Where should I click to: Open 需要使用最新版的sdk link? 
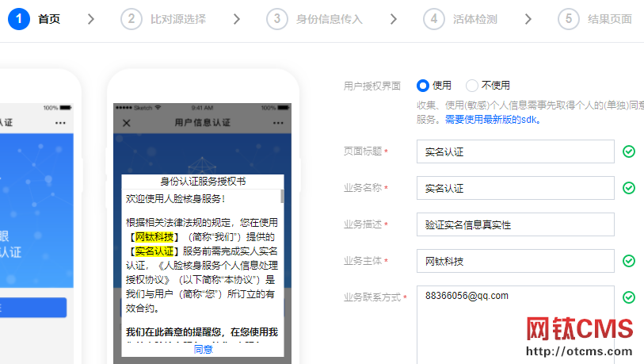493,120
